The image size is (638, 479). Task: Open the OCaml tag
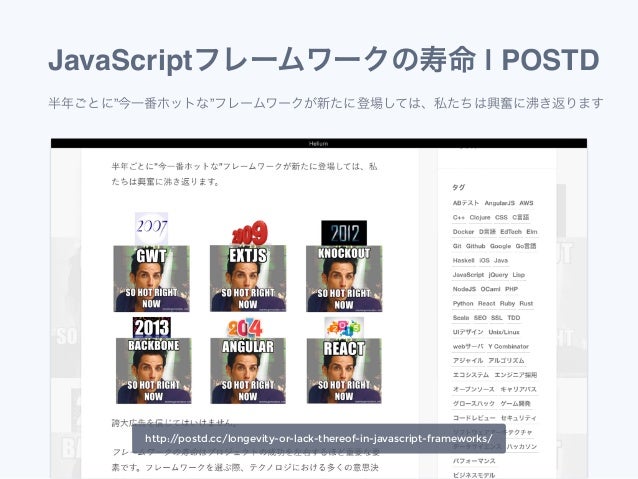tap(490, 289)
